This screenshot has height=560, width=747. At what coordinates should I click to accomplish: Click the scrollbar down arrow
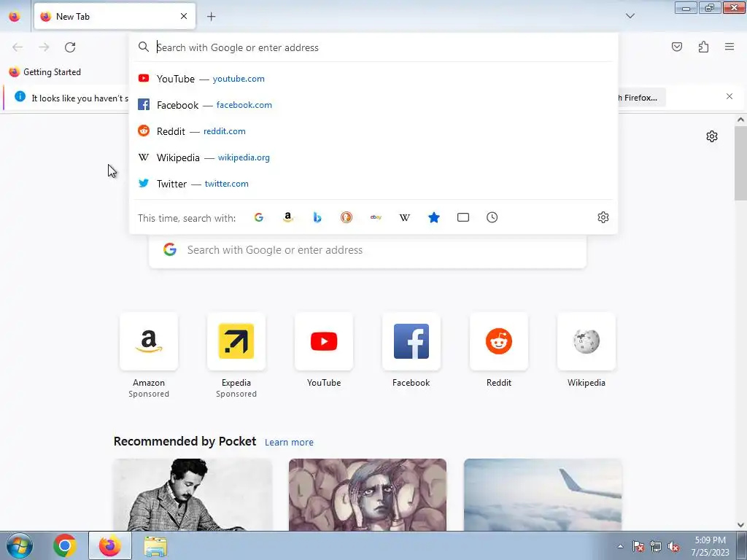point(740,525)
